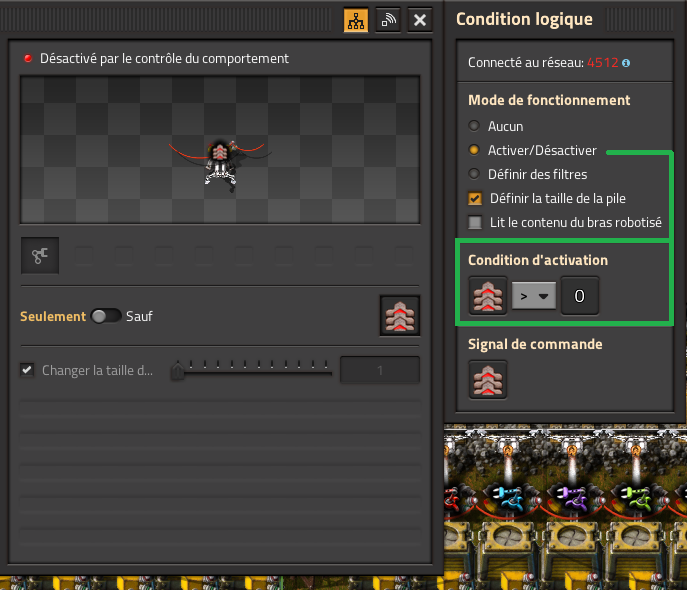Click the network ID 4512
The image size is (687, 590).
[x=602, y=63]
